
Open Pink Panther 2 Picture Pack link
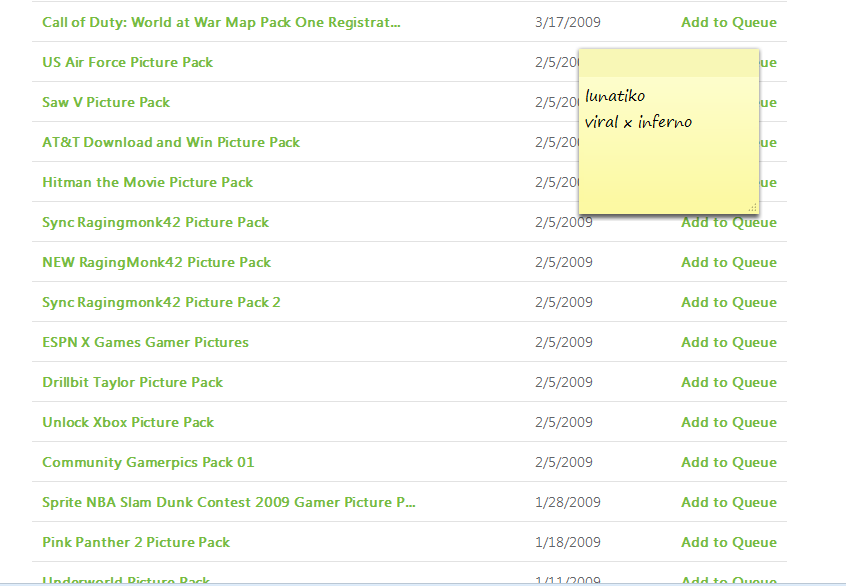pyautogui.click(x=136, y=542)
